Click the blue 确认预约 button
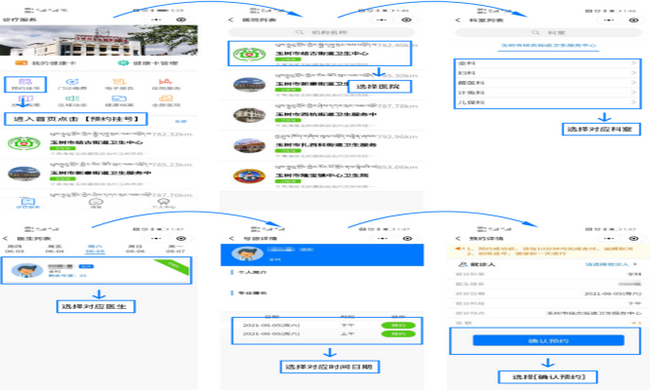 pos(548,341)
